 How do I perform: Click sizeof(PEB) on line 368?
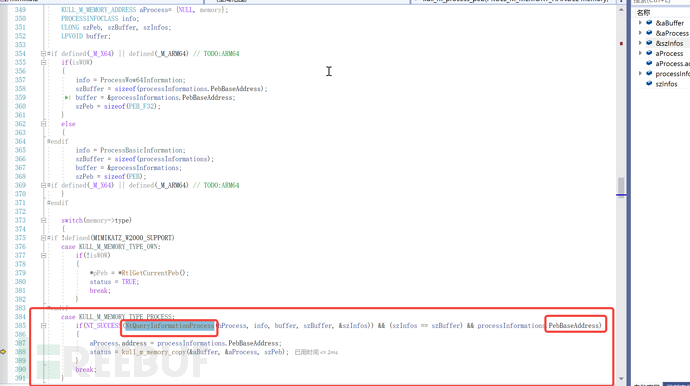125,176
